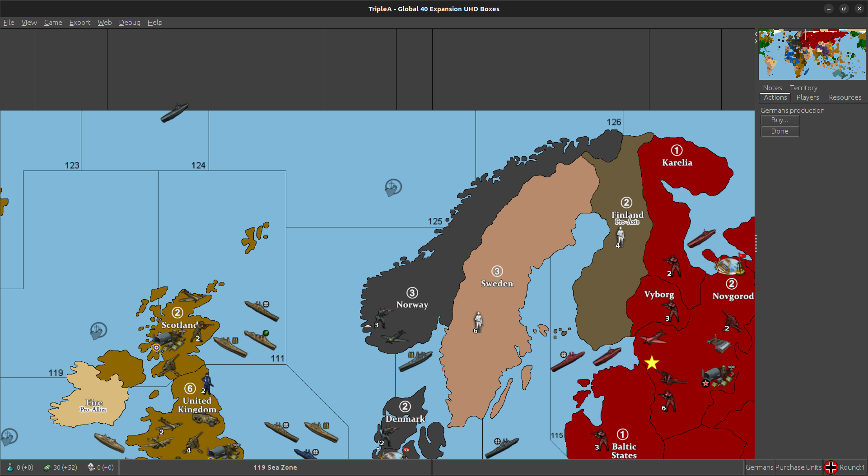
Task: Click the lower collapse arrow beside the minimap
Action: point(756,42)
